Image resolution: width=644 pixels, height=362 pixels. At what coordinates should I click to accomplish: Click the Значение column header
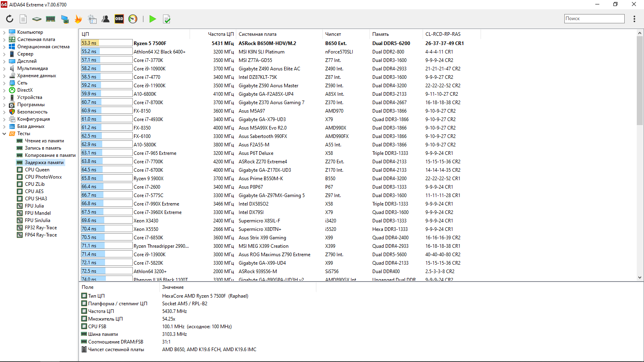click(x=237, y=287)
